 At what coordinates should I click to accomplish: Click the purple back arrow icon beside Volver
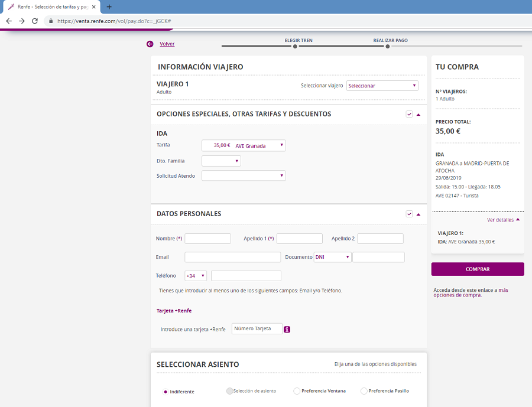150,44
